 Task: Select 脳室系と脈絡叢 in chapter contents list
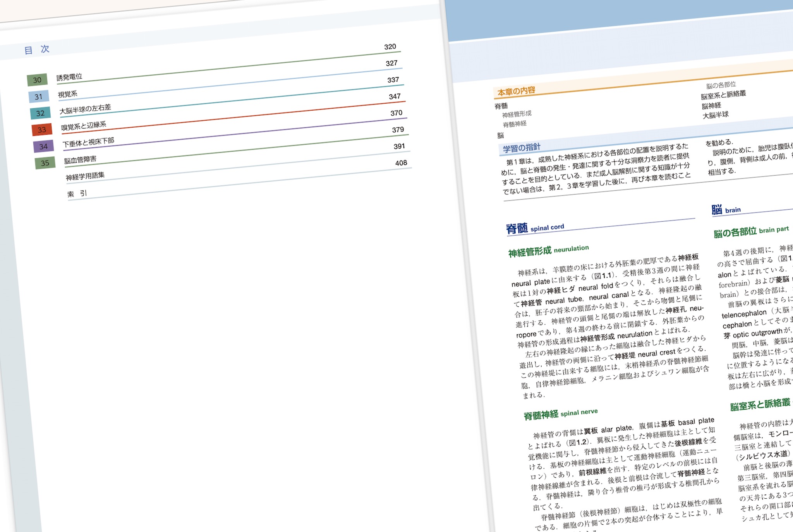pyautogui.click(x=723, y=94)
